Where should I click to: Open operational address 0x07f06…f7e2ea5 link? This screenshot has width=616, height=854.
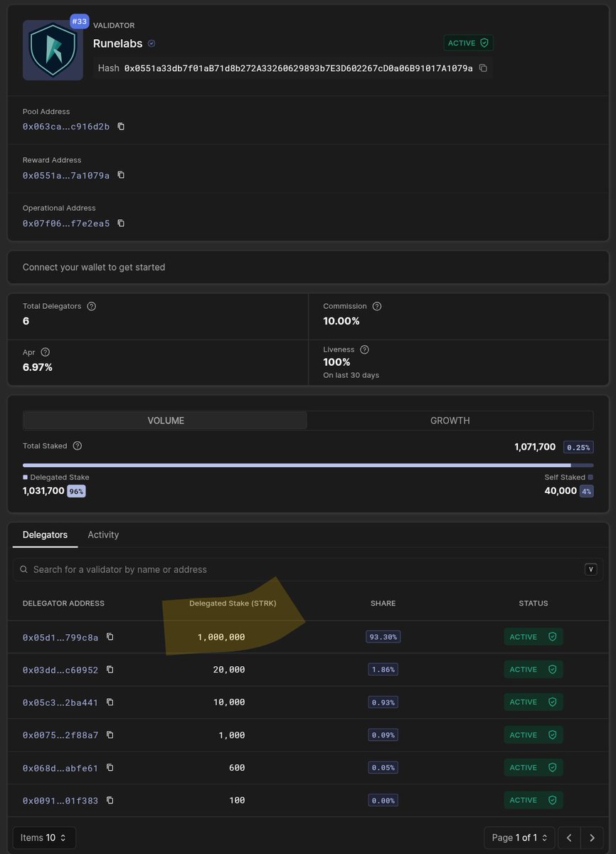pyautogui.click(x=66, y=223)
